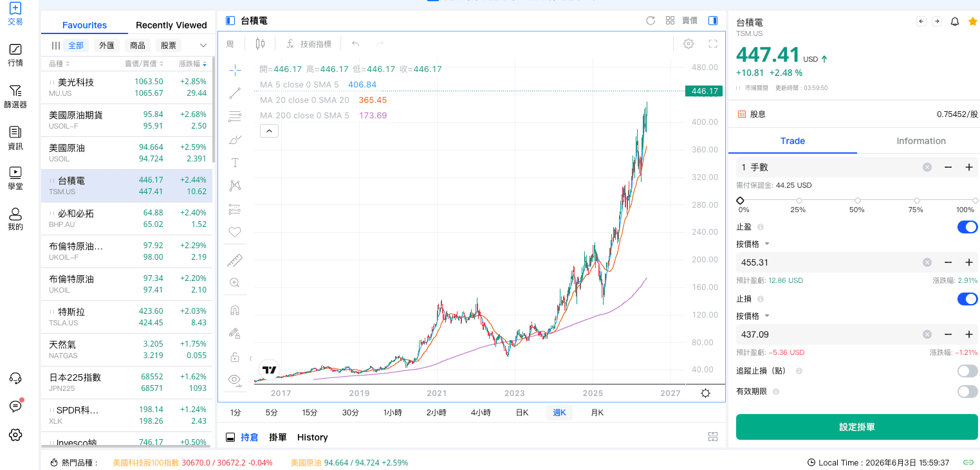980x470 pixels.
Task: Collapse the moving average indicator legend
Action: tap(269, 131)
